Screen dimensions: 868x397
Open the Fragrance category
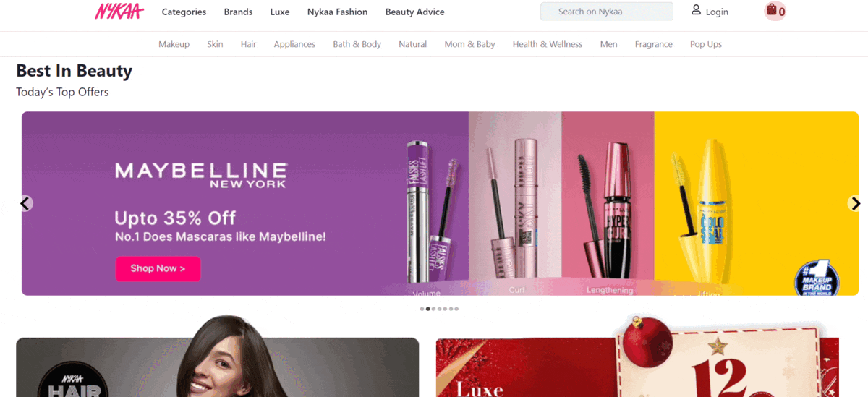pos(653,45)
